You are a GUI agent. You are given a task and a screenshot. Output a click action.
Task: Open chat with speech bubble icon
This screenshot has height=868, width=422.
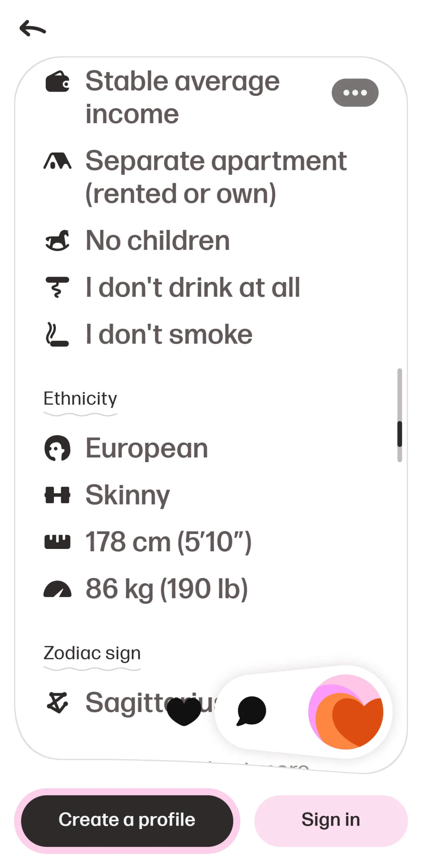tap(251, 711)
